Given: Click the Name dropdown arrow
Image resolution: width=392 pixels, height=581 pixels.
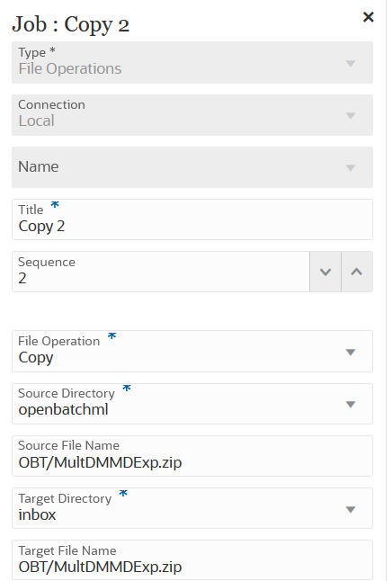Looking at the screenshot, I should pos(351,168).
